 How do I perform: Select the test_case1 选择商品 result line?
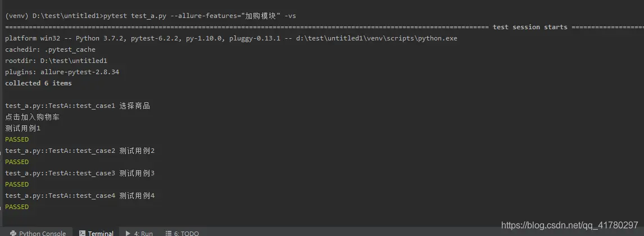coord(78,106)
